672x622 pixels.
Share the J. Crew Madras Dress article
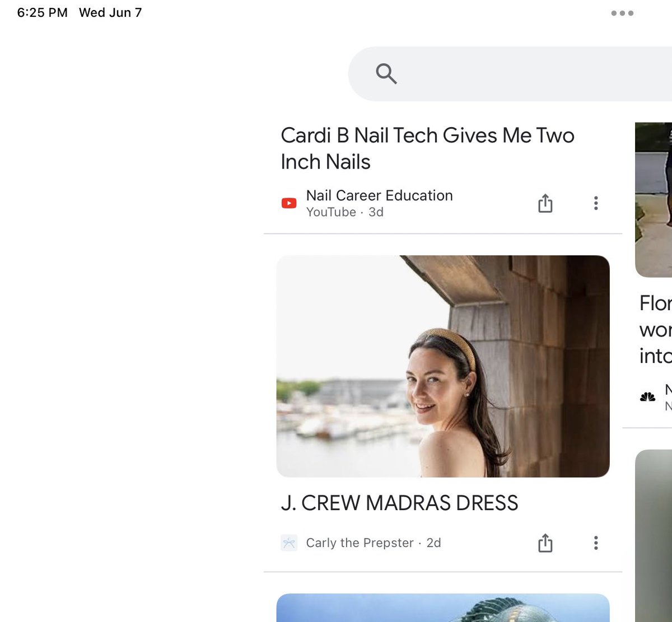click(545, 543)
